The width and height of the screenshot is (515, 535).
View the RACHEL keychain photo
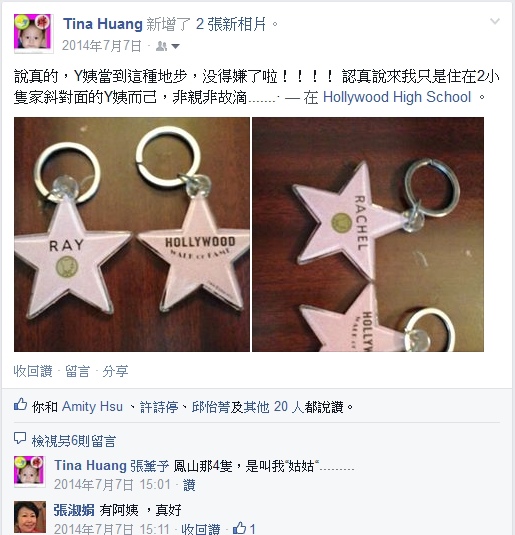[368, 234]
